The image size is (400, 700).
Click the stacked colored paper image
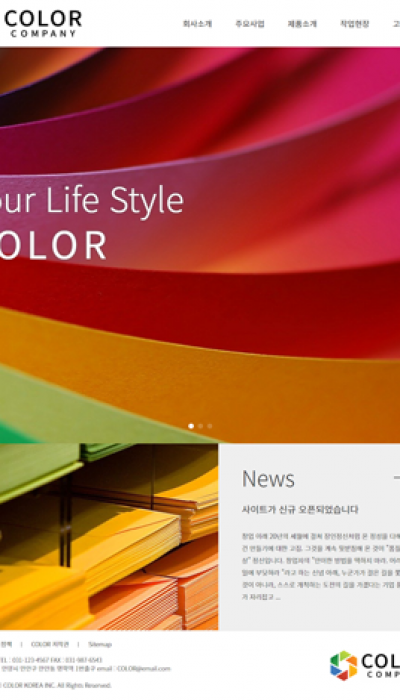pos(109,537)
